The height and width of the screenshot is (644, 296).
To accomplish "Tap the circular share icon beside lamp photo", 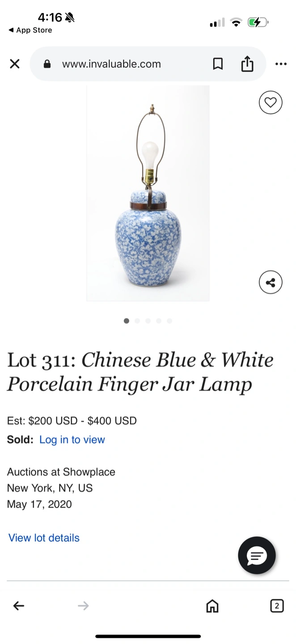I will coord(271,282).
